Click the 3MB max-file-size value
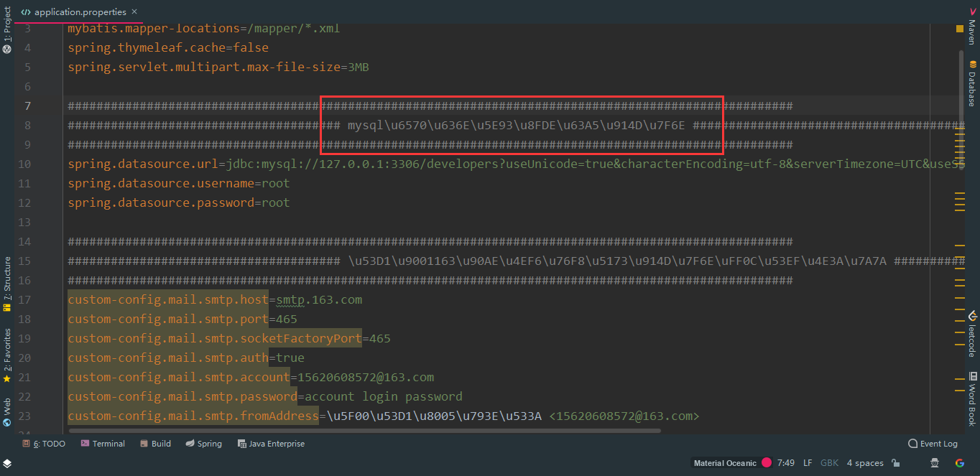Viewport: 980px width, 476px height. pyautogui.click(x=359, y=67)
